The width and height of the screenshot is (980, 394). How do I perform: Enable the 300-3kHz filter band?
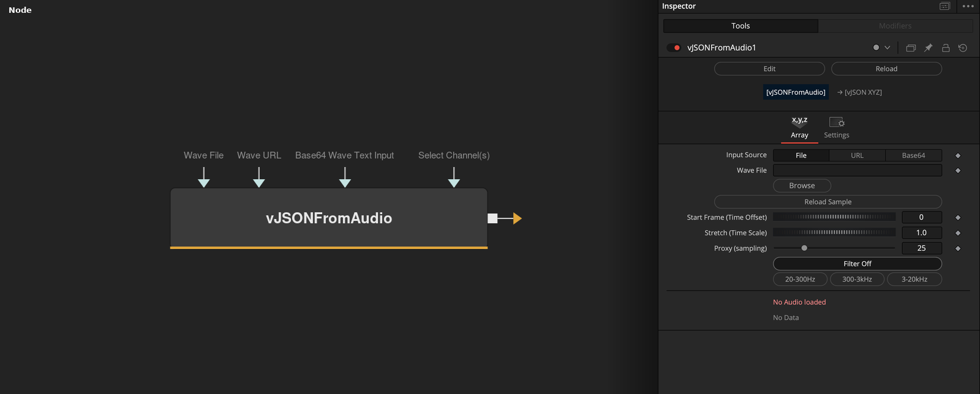point(857,280)
